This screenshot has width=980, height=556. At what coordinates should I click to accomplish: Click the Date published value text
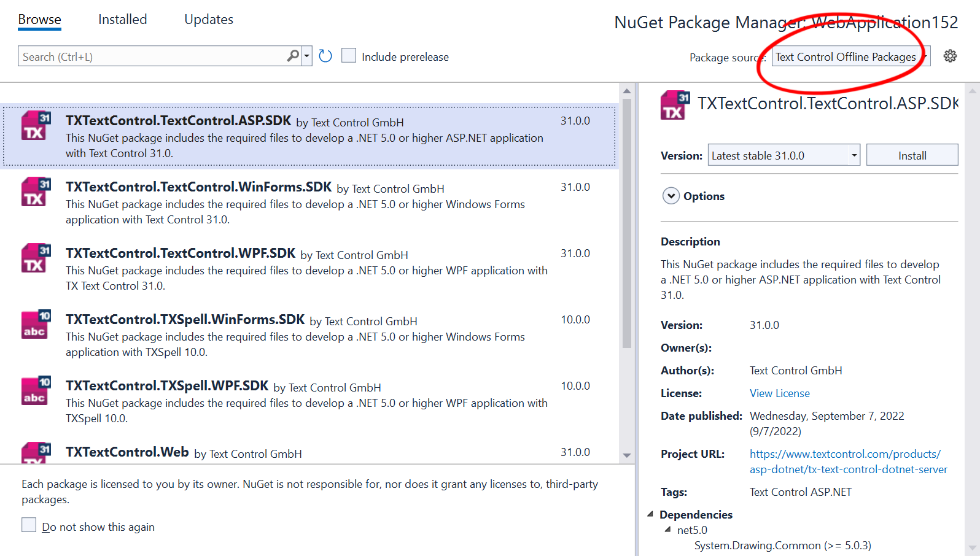(826, 423)
